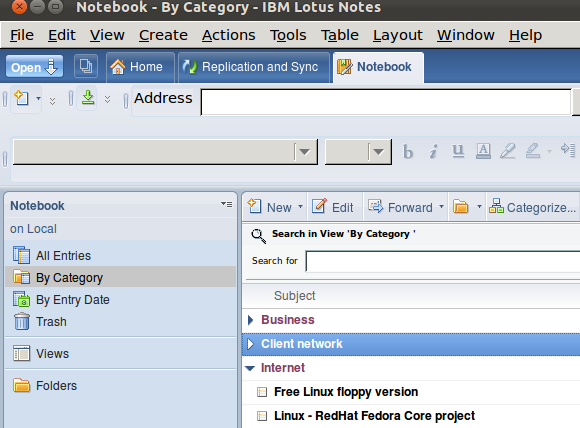
Task: Switch to Replication and Sync tab
Action: pos(254,67)
